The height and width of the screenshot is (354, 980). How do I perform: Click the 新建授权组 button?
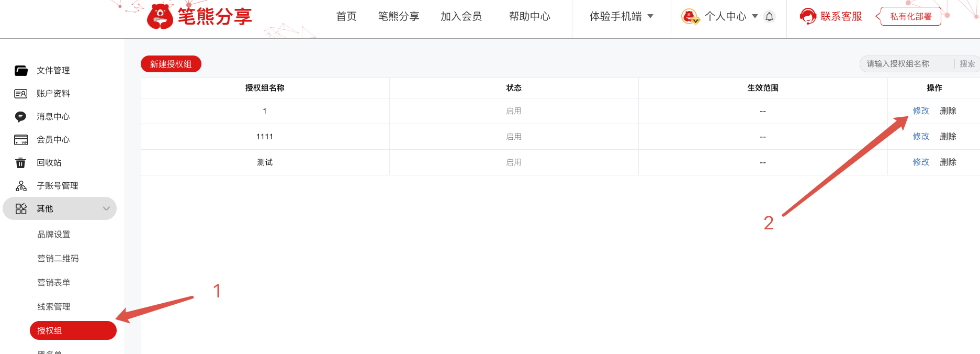[x=171, y=64]
